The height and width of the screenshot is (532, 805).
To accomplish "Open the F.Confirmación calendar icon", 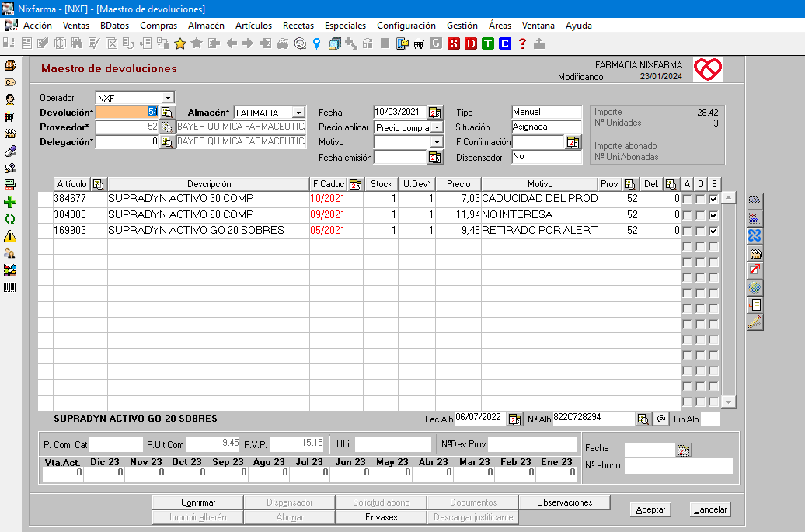I will coord(573,142).
